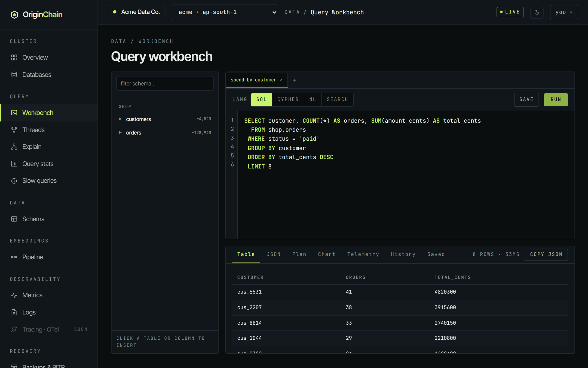This screenshot has width=588, height=368.
Task: Click the DATA breadcrumb in top bar
Action: pos(292,12)
